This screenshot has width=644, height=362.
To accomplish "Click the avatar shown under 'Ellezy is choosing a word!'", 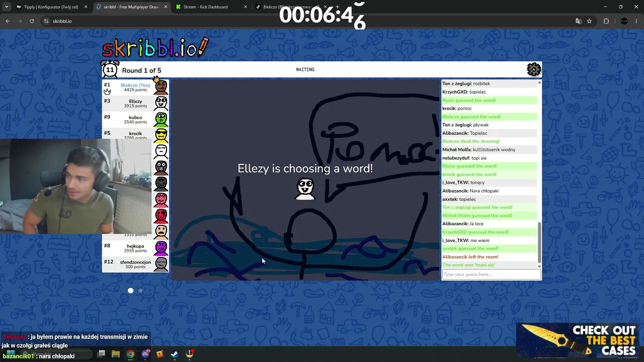I will click(305, 189).
